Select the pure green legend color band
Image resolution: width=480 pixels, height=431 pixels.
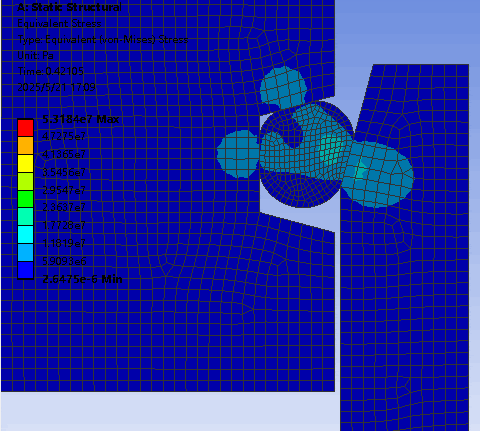coord(25,199)
